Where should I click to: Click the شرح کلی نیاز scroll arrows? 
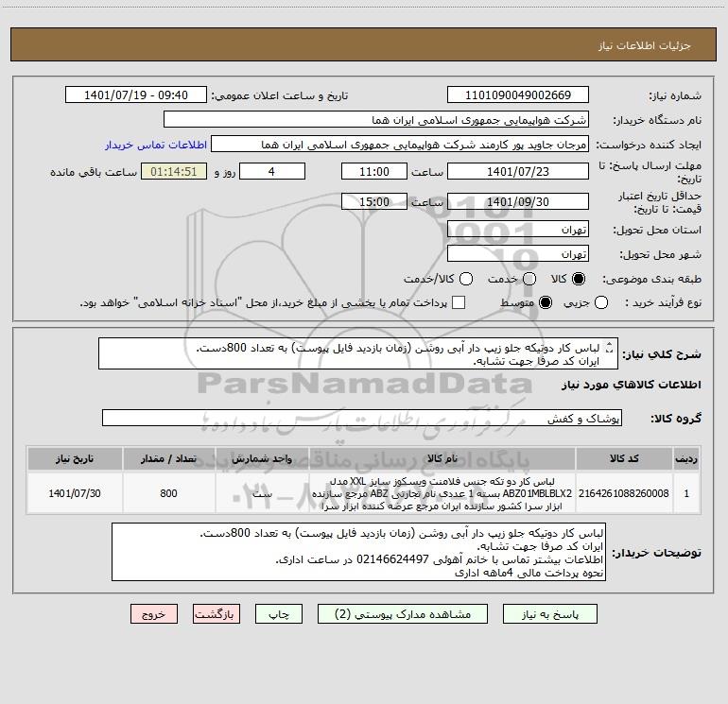coord(610,348)
